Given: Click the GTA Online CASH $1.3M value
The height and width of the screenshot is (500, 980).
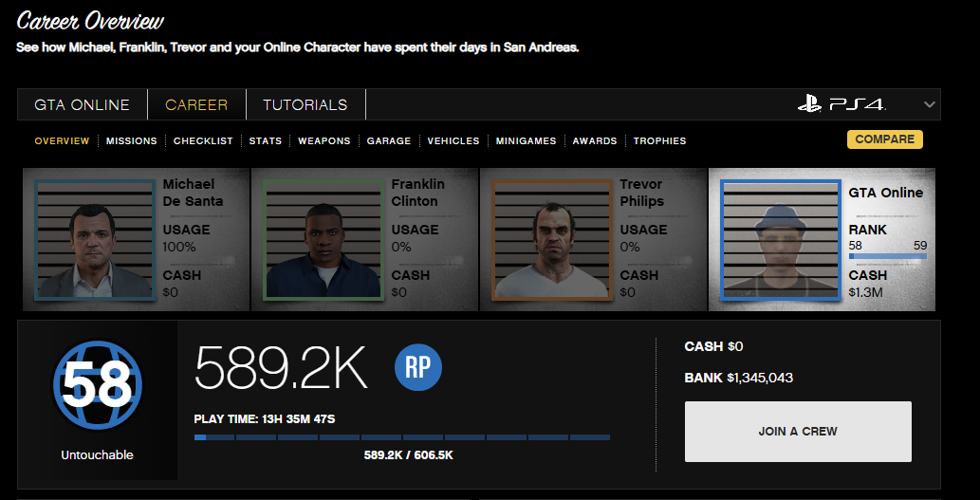Looking at the screenshot, I should point(865,292).
